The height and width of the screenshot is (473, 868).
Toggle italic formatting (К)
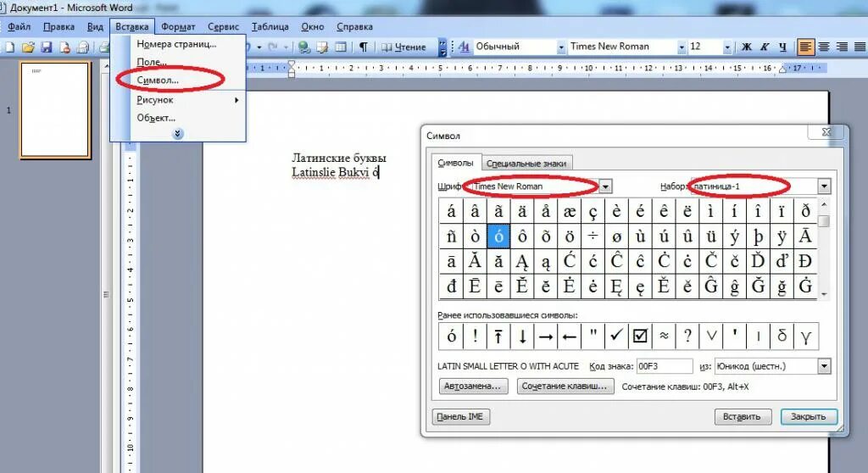pyautogui.click(x=765, y=47)
